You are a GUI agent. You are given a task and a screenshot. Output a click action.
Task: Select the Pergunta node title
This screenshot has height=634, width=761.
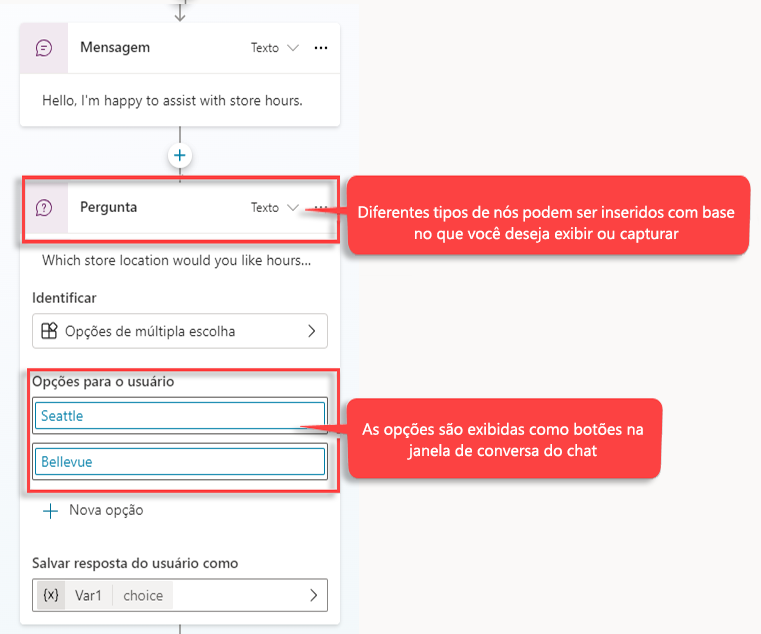point(108,208)
